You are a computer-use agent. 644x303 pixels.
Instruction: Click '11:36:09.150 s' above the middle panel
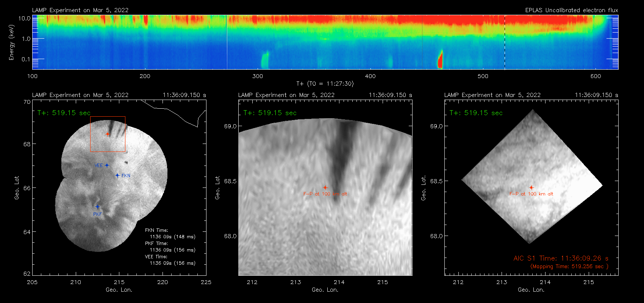coord(391,95)
